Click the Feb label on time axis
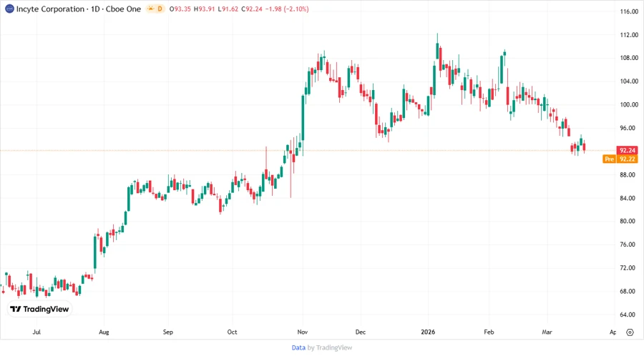644x356 pixels. [489, 332]
